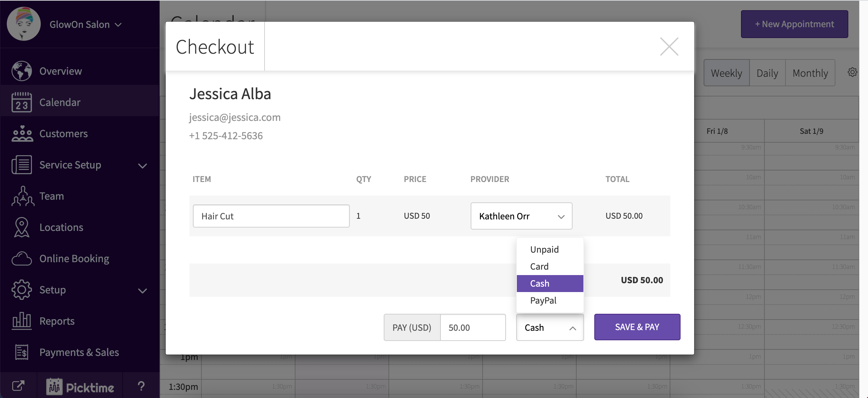Click the Team icon in sidebar

22,196
